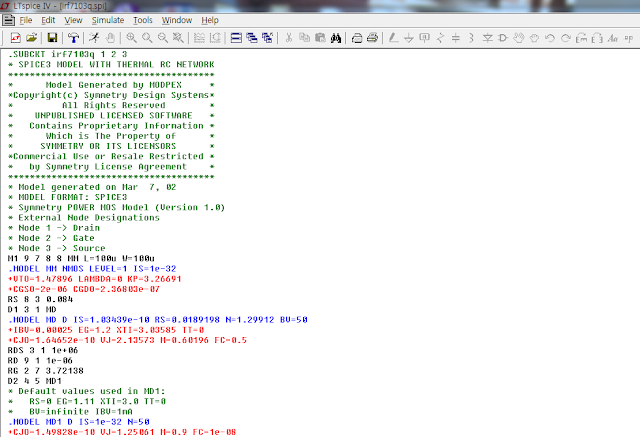The height and width of the screenshot is (437, 640).
Task: Click the '.SUBCKT irf7103q 1 2 3' line
Action: pyautogui.click(x=67, y=54)
